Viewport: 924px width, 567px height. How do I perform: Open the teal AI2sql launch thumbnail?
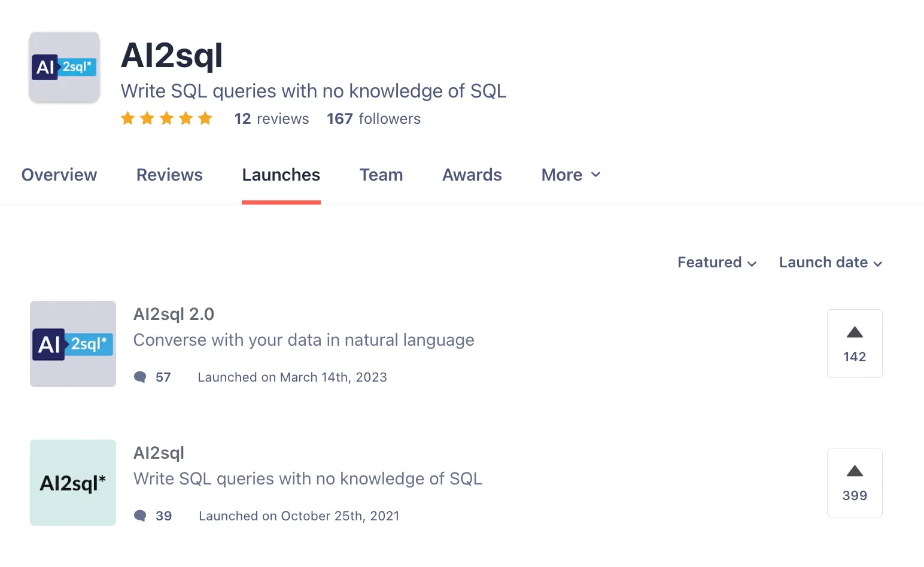coord(73,483)
